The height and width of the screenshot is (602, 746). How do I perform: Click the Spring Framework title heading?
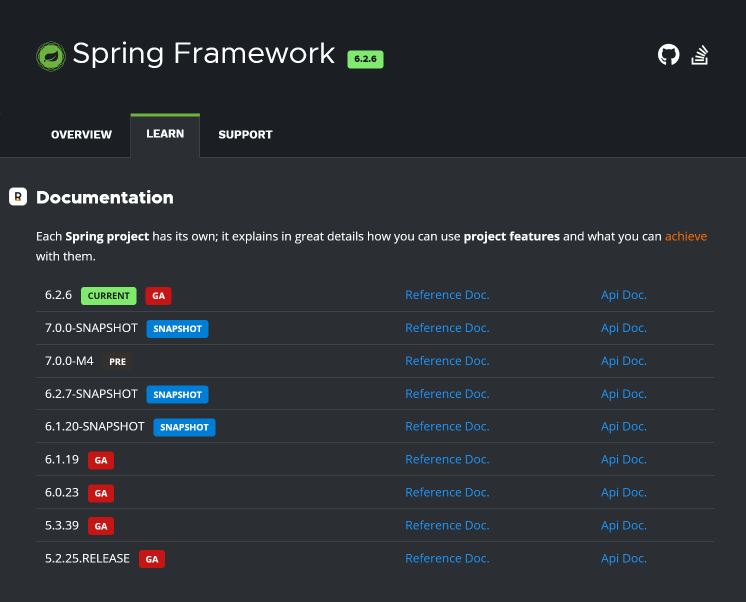(203, 53)
